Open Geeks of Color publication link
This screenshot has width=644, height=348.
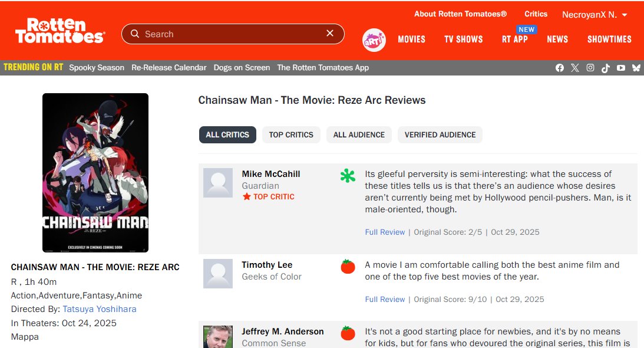[272, 277]
